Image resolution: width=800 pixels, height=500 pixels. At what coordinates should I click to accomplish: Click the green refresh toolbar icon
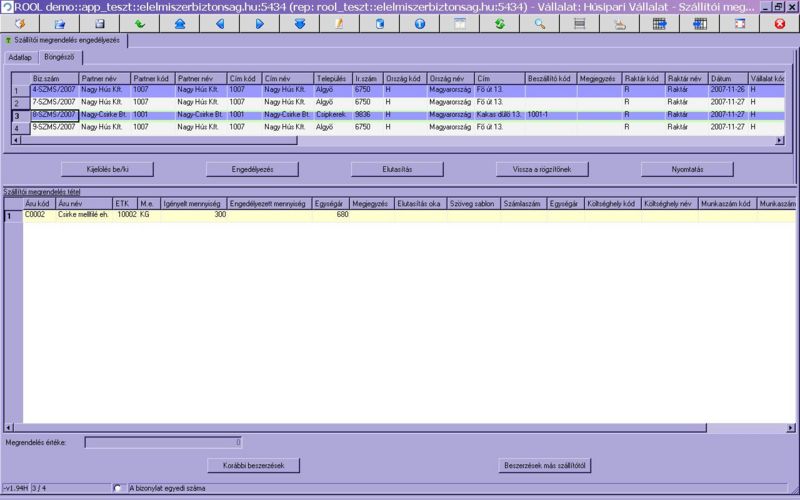pos(499,23)
